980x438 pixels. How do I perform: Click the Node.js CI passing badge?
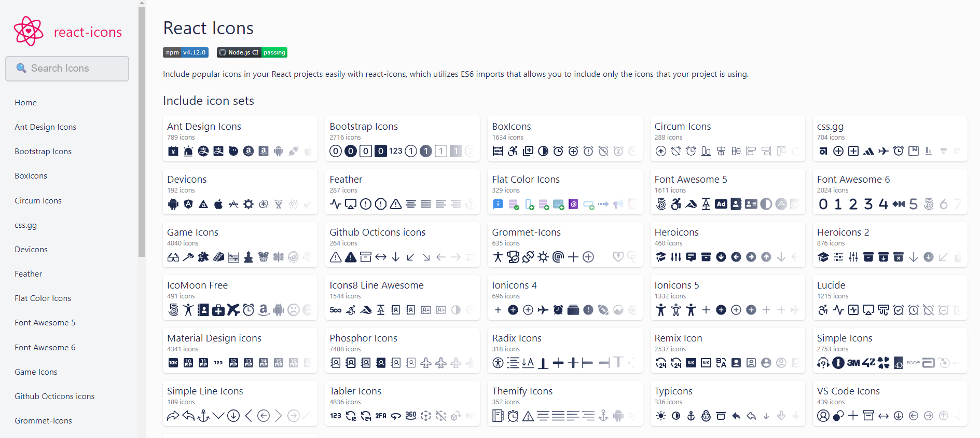(252, 52)
